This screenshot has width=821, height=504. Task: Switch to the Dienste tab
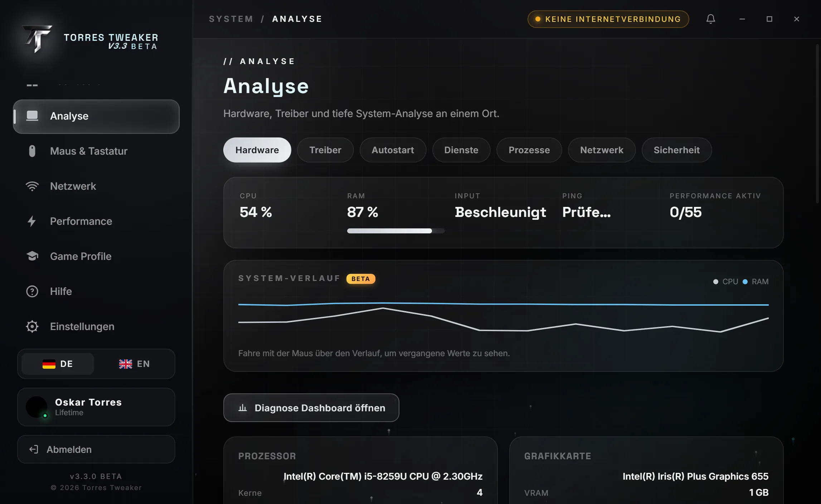click(461, 150)
